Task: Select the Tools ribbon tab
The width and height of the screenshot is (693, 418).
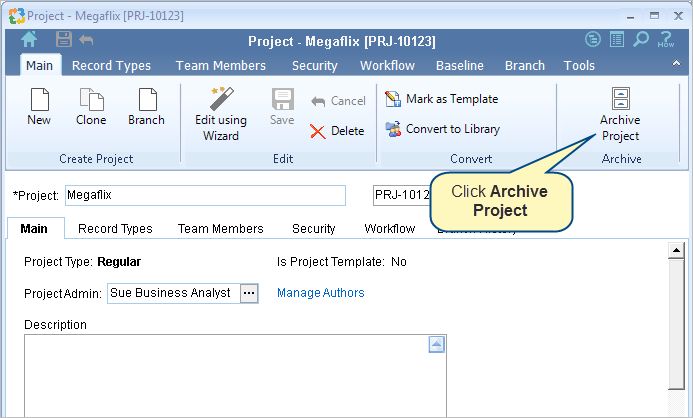Action: point(579,66)
